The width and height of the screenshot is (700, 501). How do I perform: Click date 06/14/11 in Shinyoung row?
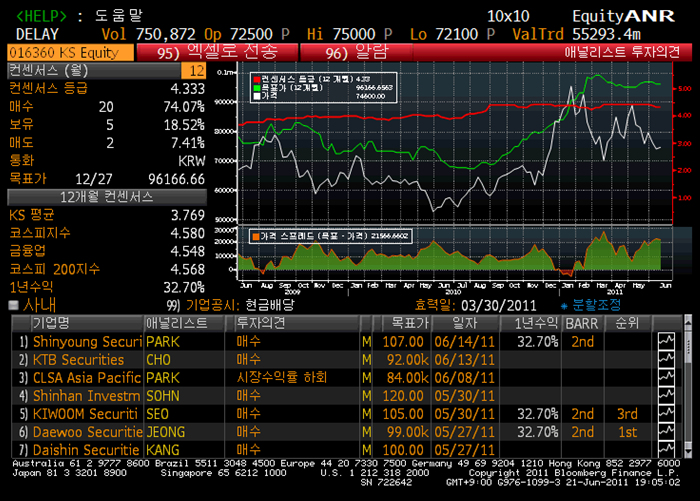[x=464, y=342]
